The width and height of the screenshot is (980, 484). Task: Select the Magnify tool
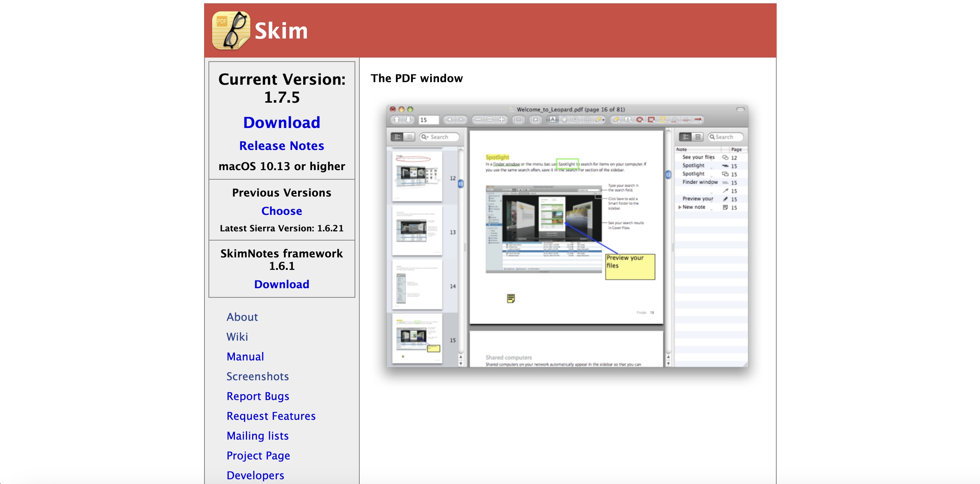coord(576,120)
